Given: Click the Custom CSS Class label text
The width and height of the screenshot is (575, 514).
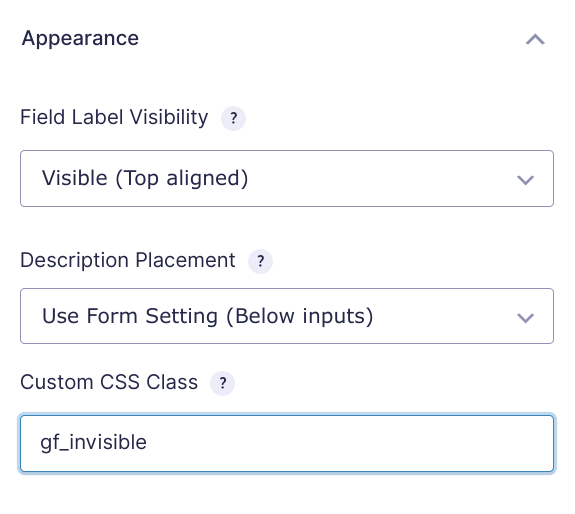Looking at the screenshot, I should 109,382.
